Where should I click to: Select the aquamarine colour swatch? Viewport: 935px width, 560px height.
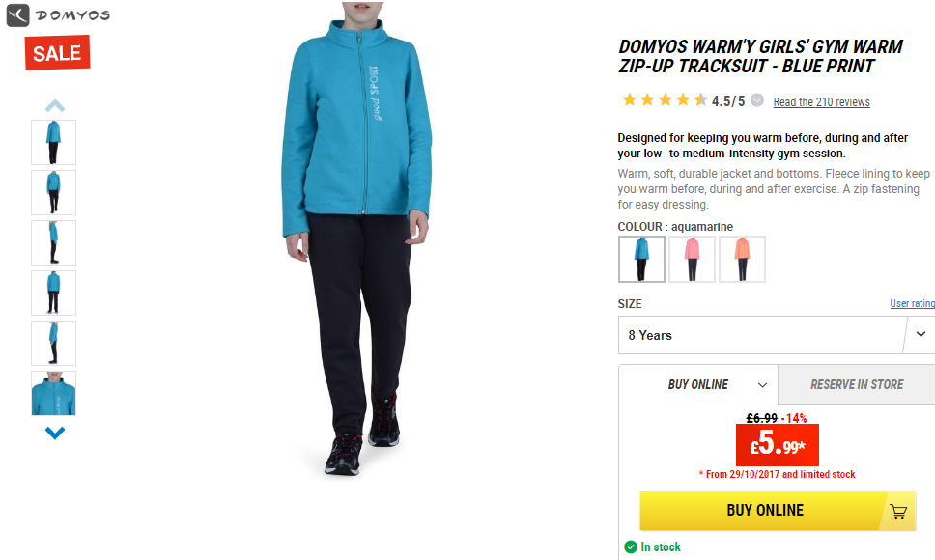coord(641,259)
